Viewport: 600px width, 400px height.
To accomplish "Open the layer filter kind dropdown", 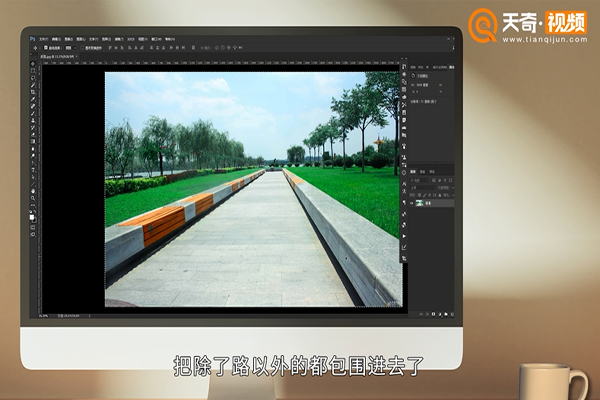I will 419,180.
